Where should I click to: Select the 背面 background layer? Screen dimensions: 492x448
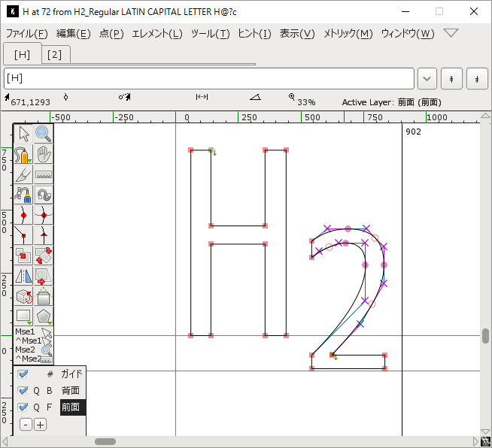(71, 390)
